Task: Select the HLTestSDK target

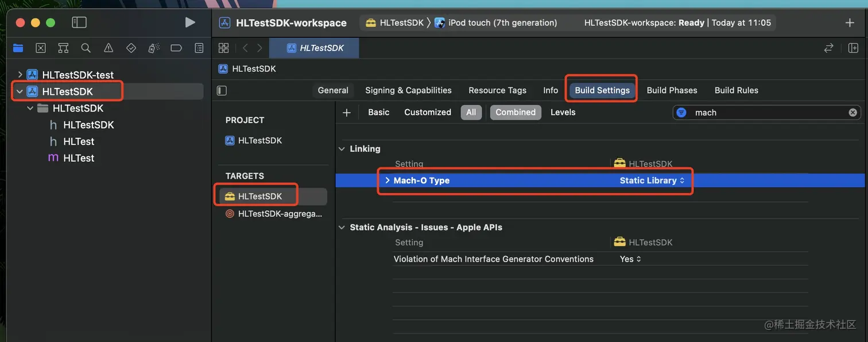Action: [x=259, y=196]
